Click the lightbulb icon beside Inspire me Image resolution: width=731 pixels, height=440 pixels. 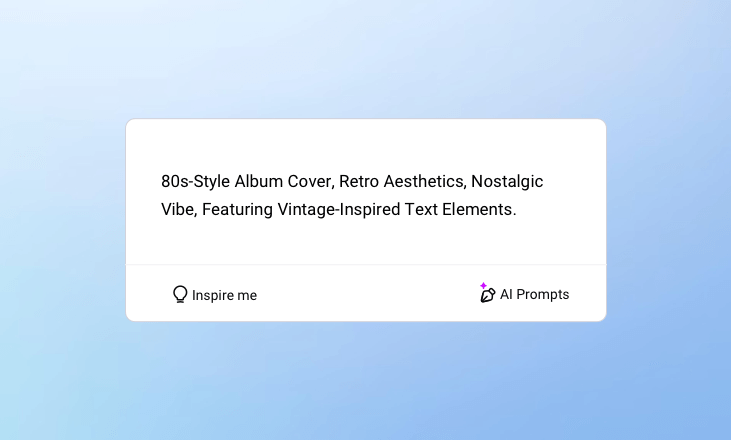pyautogui.click(x=180, y=294)
